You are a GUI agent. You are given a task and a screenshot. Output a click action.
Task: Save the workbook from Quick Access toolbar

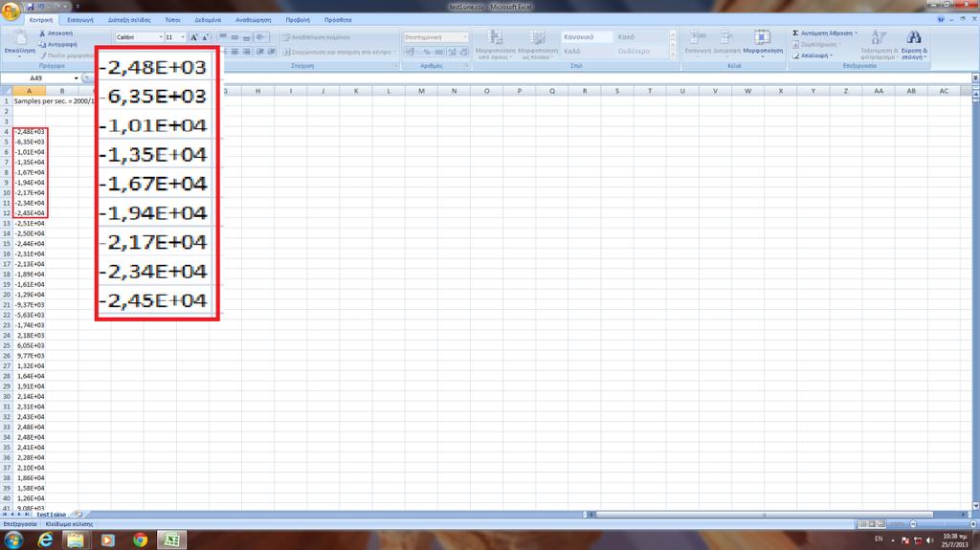click(30, 7)
